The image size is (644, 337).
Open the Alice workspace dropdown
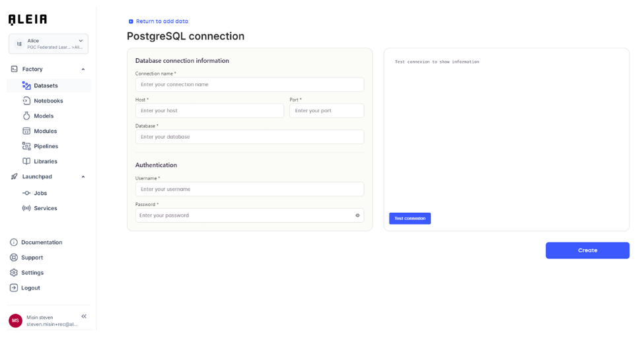pos(48,44)
